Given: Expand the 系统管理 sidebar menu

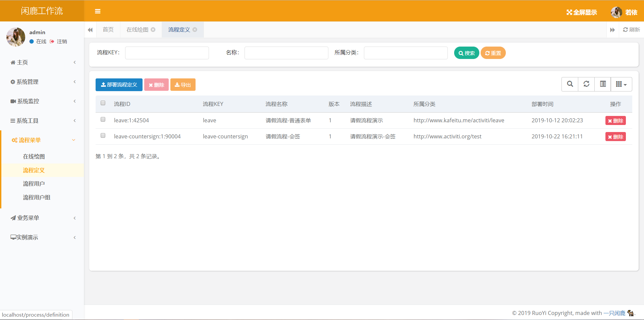Looking at the screenshot, I should point(42,82).
